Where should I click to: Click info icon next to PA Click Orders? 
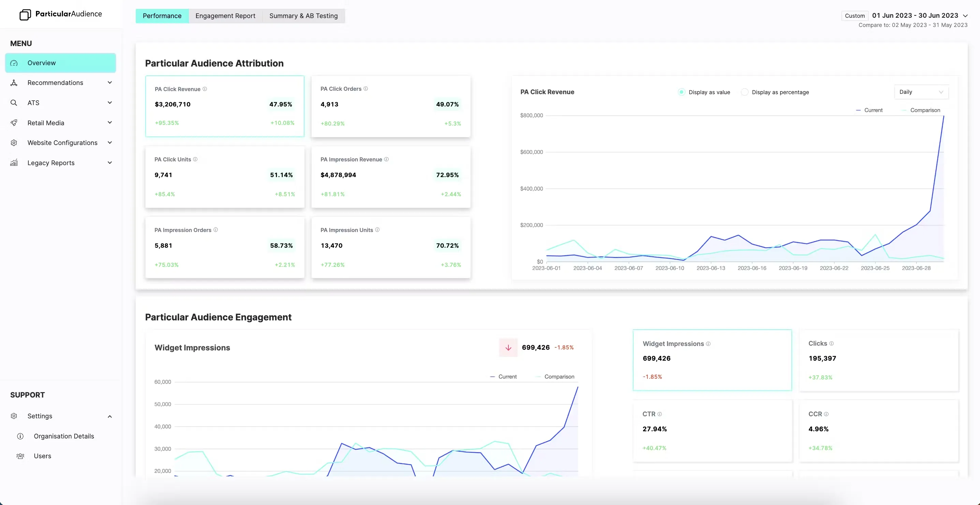point(366,89)
